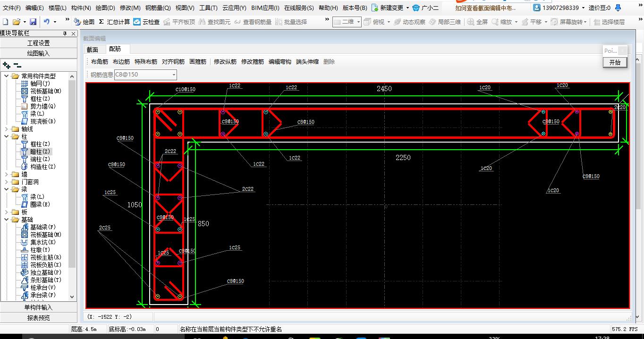Click the save disk icon
The width and height of the screenshot is (644, 339).
pyautogui.click(x=33, y=22)
